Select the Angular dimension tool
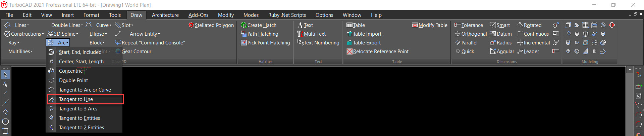 (x=502, y=52)
